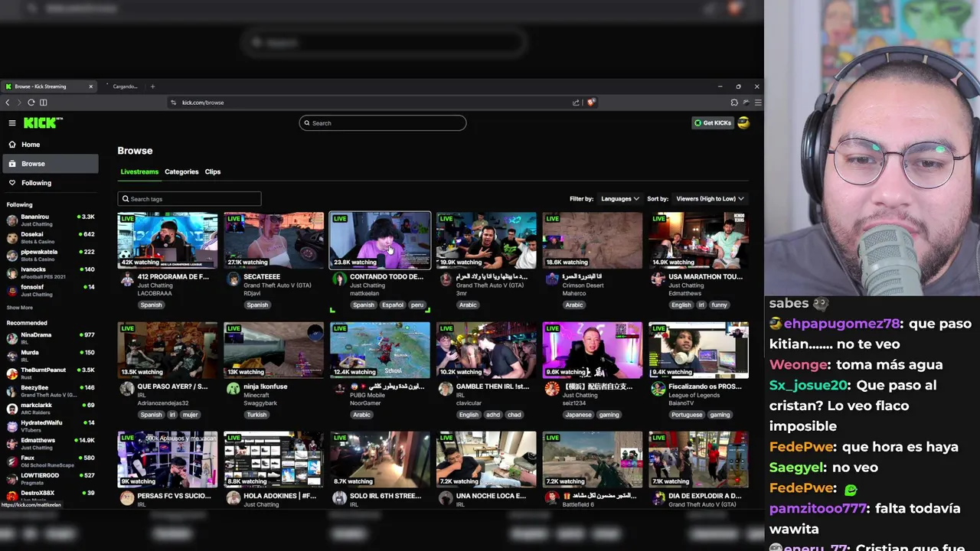Reload the page with refresh icon
The image size is (980, 551).
click(x=31, y=103)
